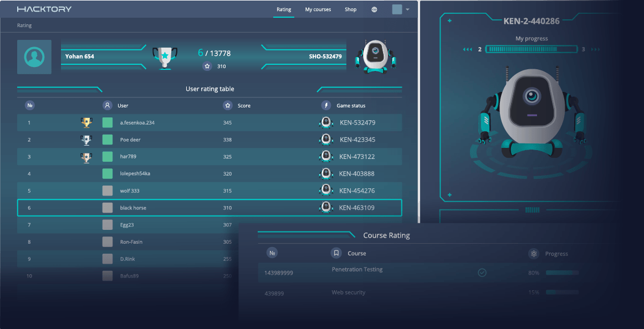Select the black horse user name
The width and height of the screenshot is (644, 329).
pyautogui.click(x=133, y=208)
